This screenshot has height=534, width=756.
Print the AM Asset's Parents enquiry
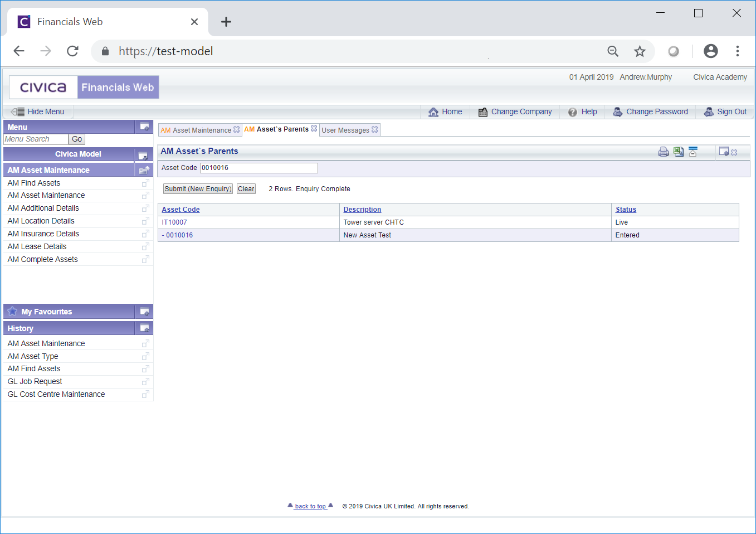point(663,152)
